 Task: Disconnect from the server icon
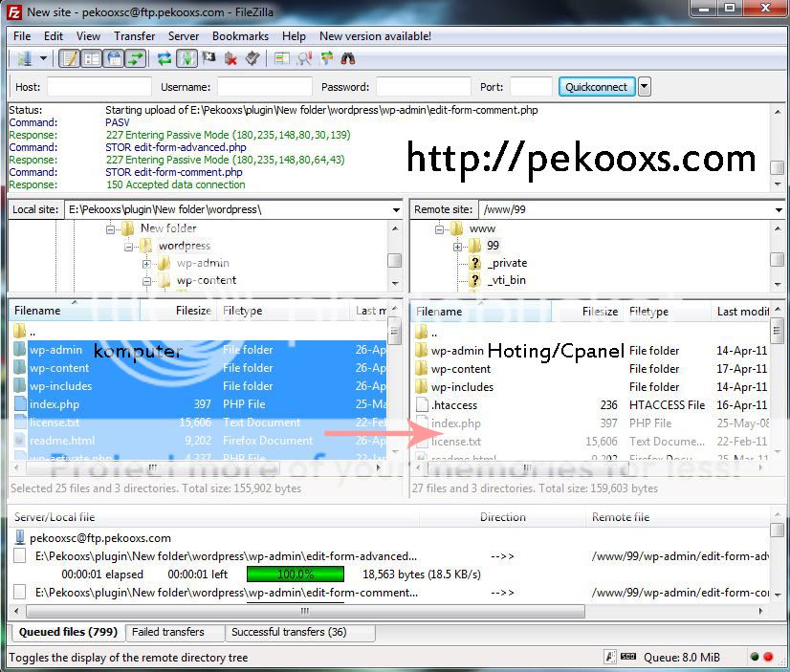coord(230,58)
